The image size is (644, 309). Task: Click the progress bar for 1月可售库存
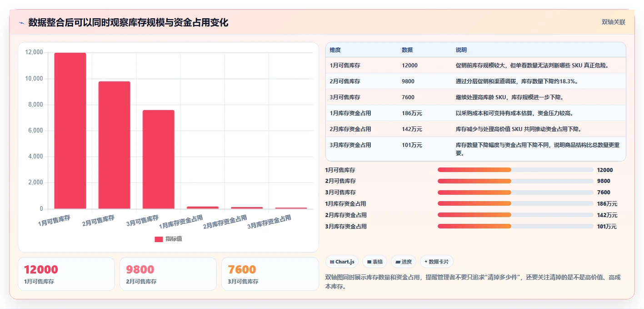515,170
